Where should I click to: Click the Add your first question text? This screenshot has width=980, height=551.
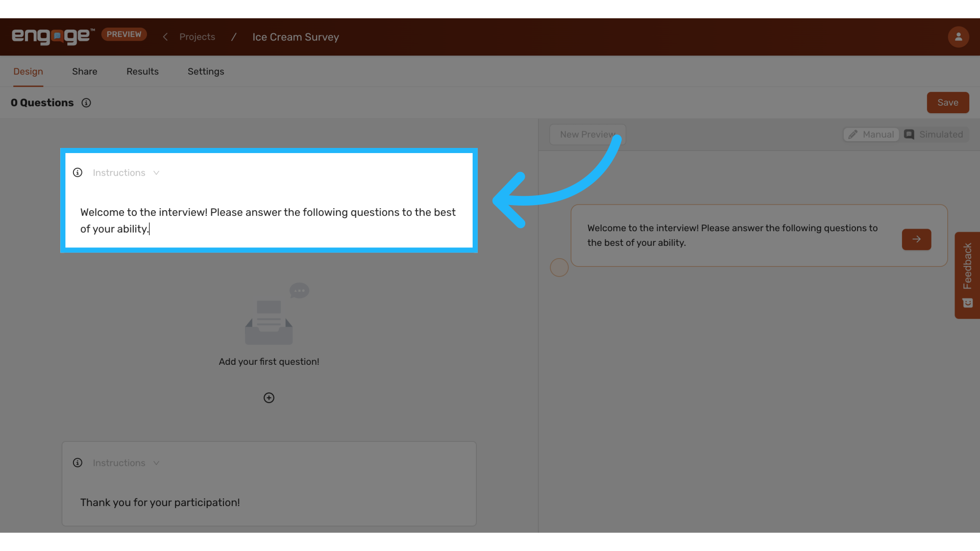(269, 362)
